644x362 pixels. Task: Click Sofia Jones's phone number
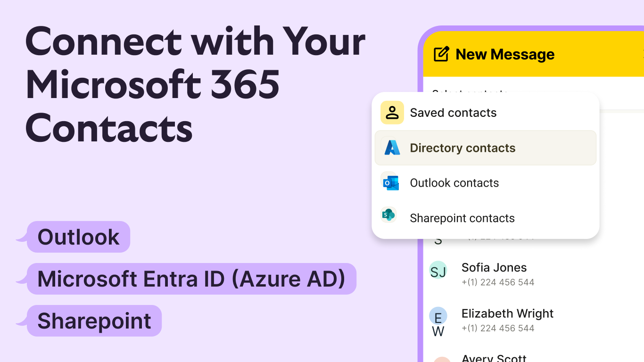(x=497, y=282)
